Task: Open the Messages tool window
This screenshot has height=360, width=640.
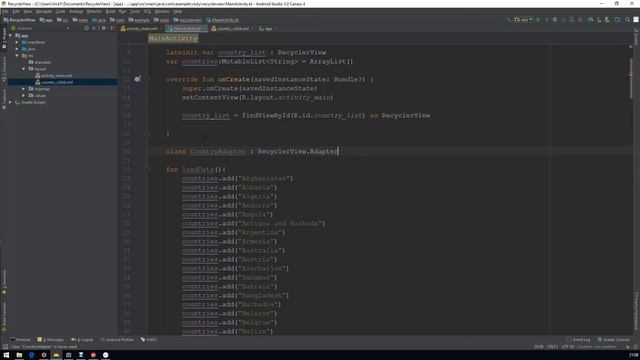Action: click(51, 340)
